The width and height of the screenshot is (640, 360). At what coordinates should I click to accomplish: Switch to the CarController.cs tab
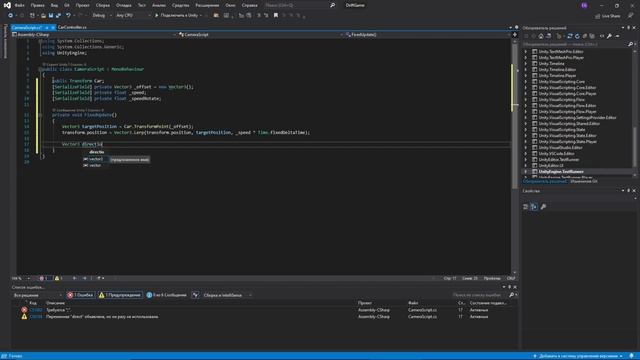[x=72, y=27]
